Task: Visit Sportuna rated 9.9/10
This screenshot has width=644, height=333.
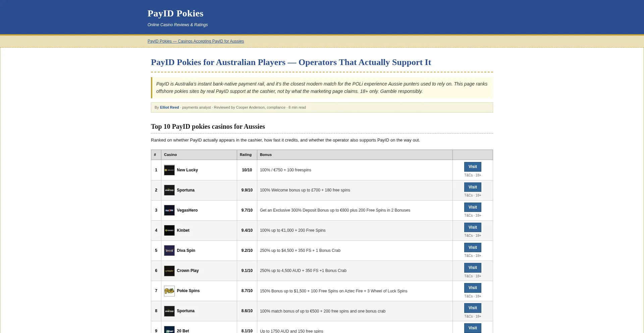Action: 473,187
